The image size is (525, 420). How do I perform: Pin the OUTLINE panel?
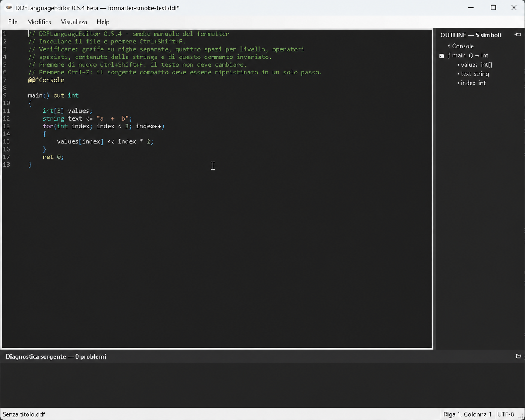coord(518,34)
